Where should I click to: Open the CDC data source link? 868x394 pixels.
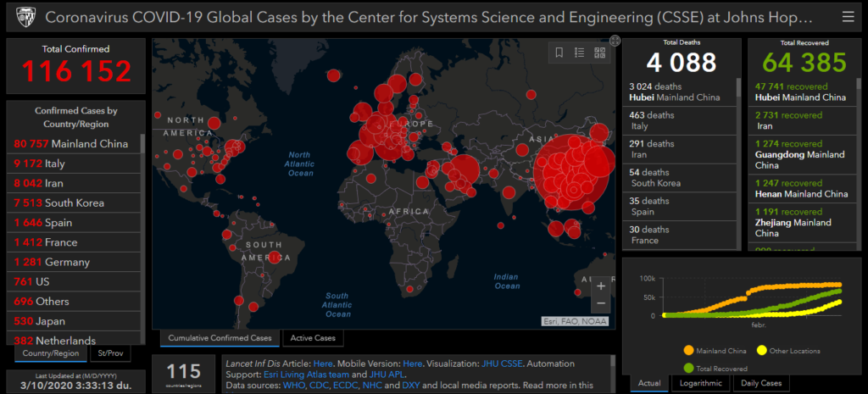click(319, 385)
